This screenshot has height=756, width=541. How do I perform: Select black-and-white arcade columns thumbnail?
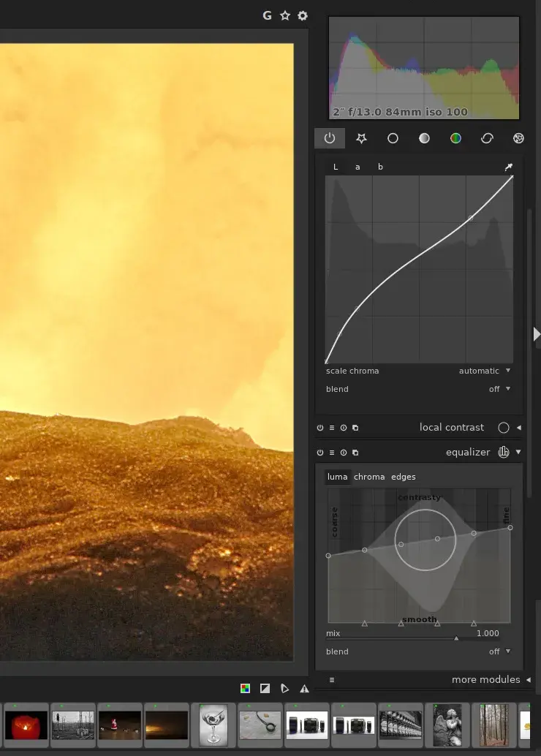pyautogui.click(x=400, y=725)
